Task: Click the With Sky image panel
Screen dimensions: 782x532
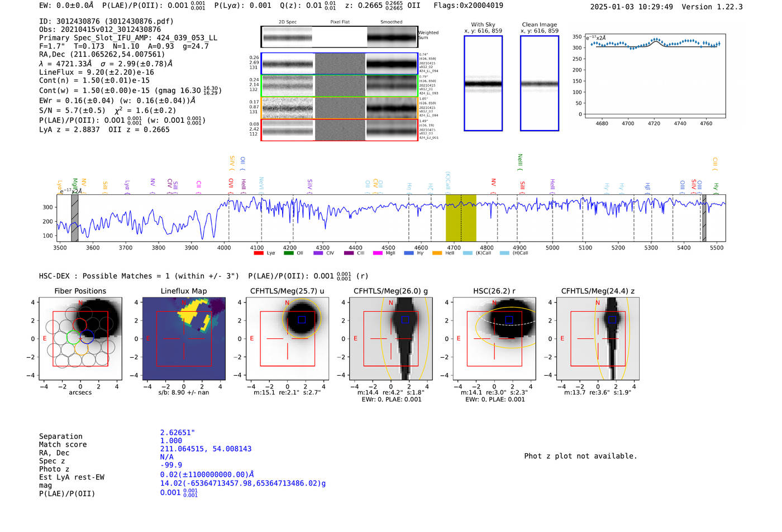Action: click(x=483, y=83)
